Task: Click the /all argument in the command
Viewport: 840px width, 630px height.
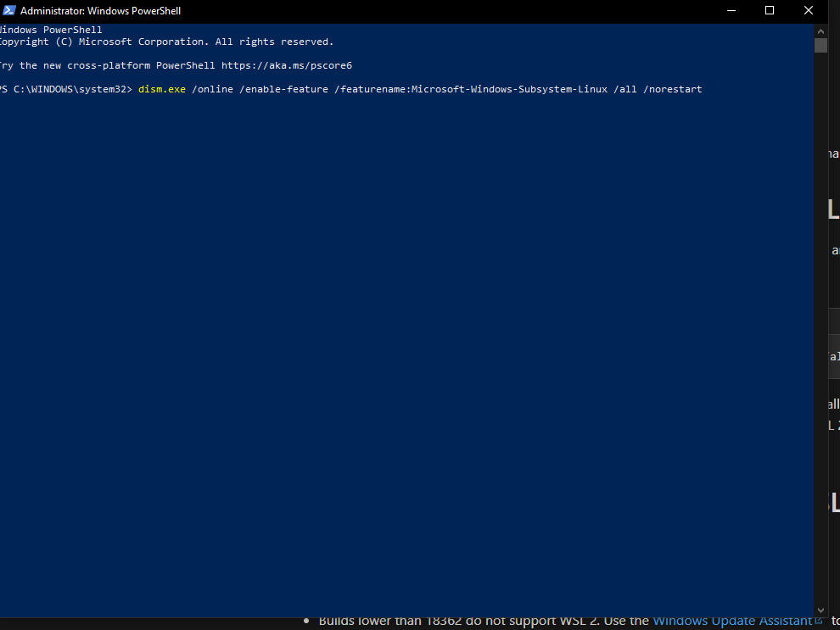Action: tap(624, 89)
